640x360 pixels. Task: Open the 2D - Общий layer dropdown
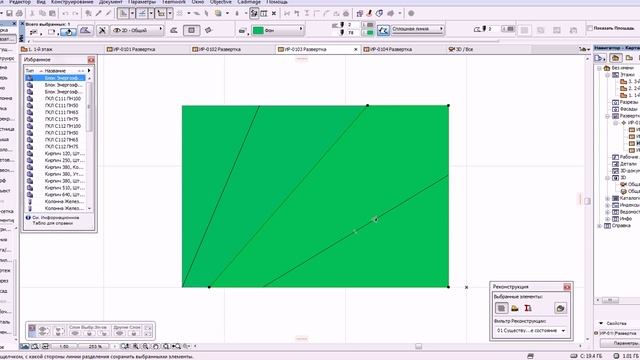[x=138, y=30]
